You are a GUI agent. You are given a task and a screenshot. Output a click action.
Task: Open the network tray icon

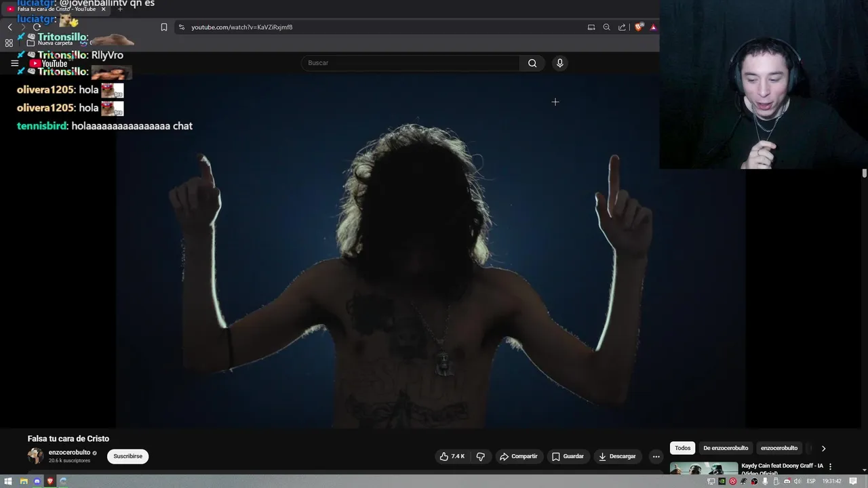point(711,481)
